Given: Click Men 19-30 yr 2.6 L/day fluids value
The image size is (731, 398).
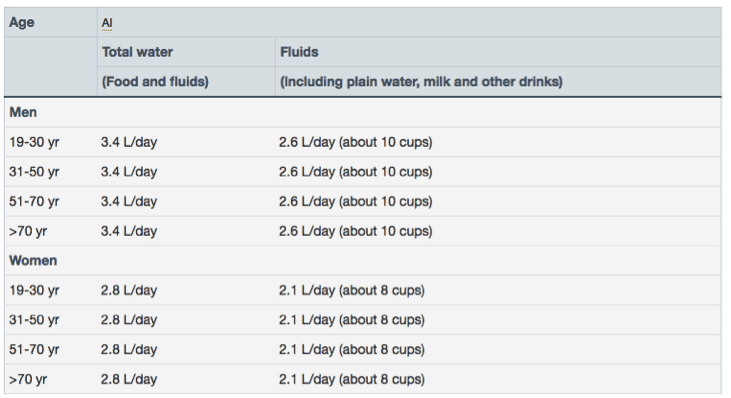Looking at the screenshot, I should [307, 142].
